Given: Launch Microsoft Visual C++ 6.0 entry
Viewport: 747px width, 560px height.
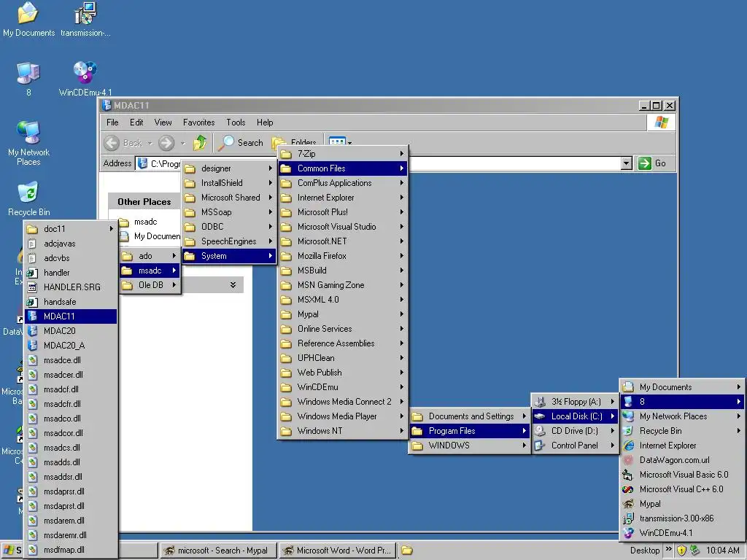Looking at the screenshot, I should pyautogui.click(x=682, y=489).
